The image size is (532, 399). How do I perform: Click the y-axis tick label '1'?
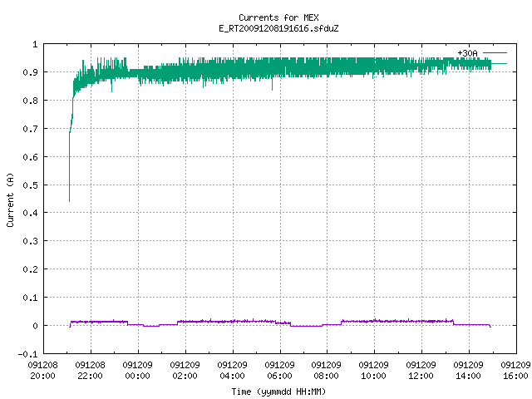tap(35, 44)
